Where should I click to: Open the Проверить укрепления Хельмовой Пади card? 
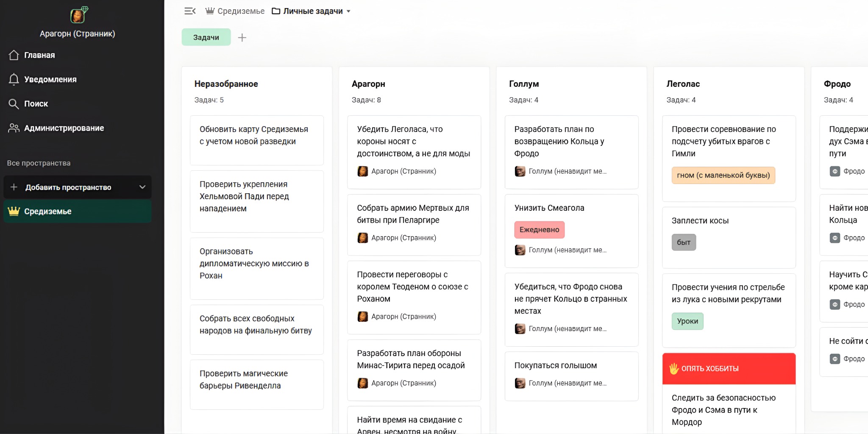[x=257, y=201]
